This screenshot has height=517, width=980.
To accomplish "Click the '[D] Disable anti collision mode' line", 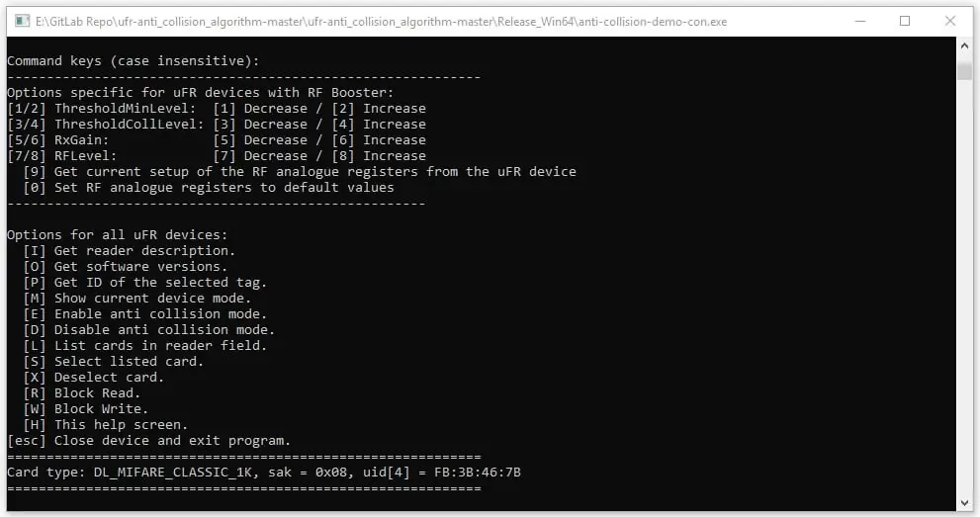I will 148,330.
